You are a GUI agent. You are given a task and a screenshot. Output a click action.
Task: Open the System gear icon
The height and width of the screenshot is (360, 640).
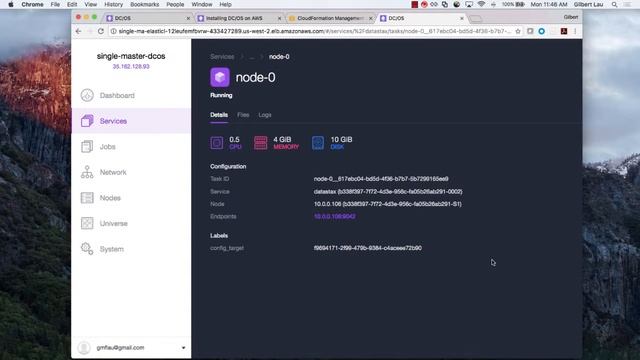(87, 249)
